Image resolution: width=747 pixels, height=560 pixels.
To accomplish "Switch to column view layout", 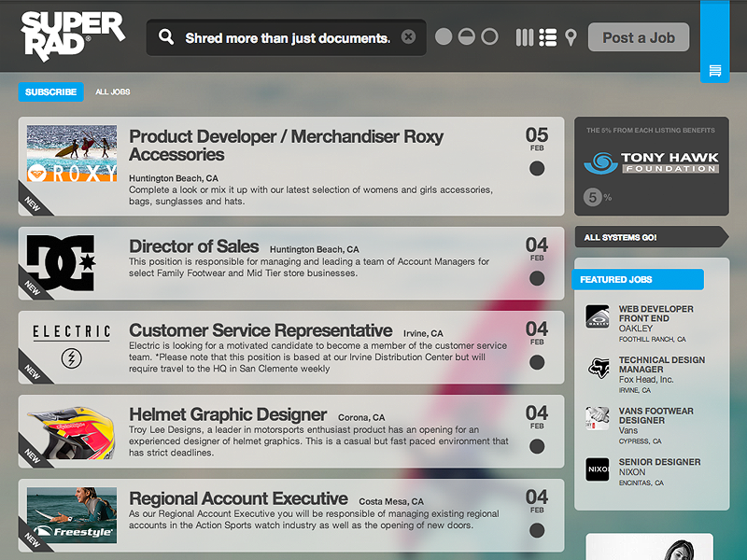I will 525,37.
